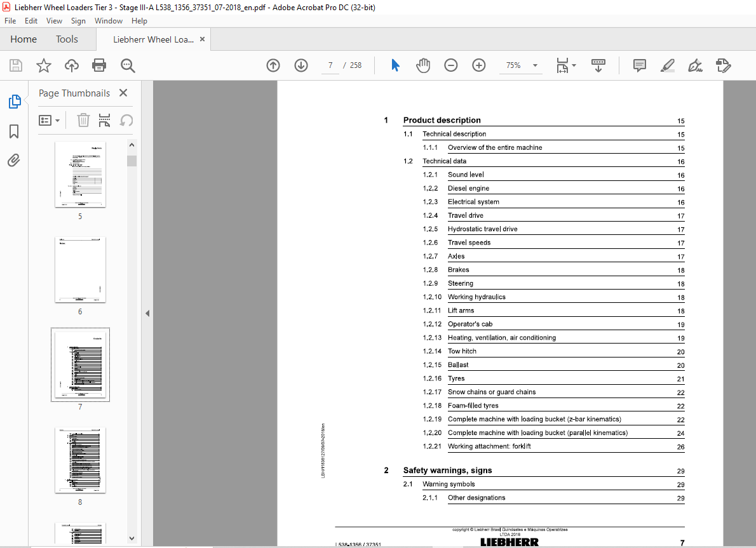Click the cloud upload share icon
This screenshot has height=548, width=756.
pyautogui.click(x=72, y=65)
